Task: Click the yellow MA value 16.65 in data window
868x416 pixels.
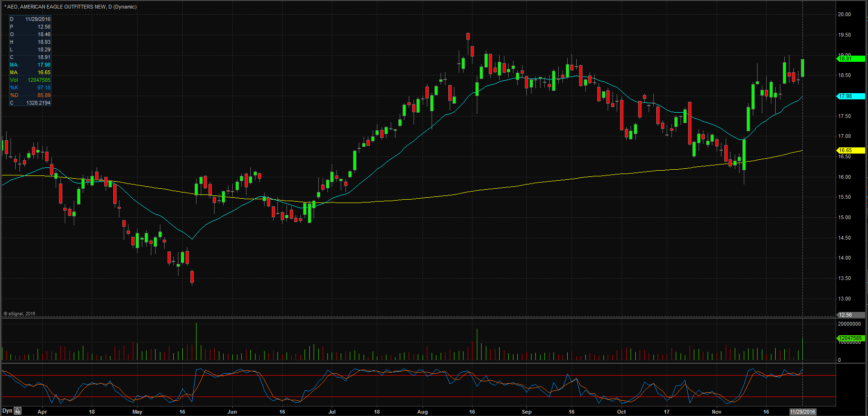Action: (44, 72)
